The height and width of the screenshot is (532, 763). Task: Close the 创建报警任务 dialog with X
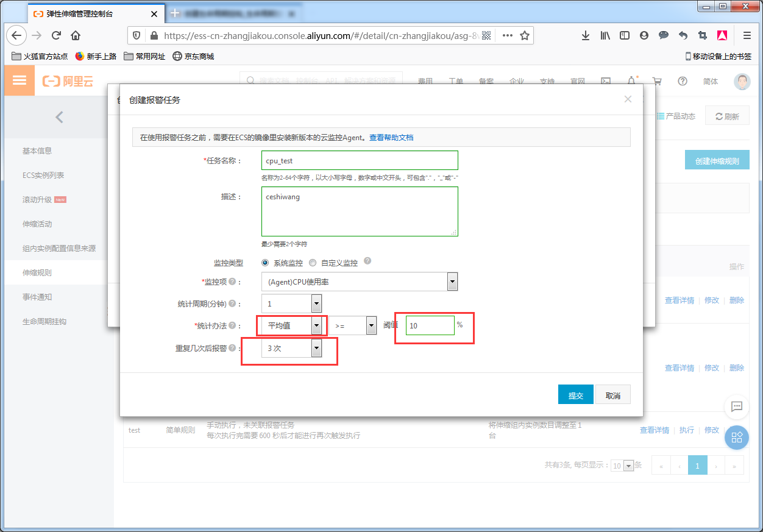pyautogui.click(x=628, y=99)
